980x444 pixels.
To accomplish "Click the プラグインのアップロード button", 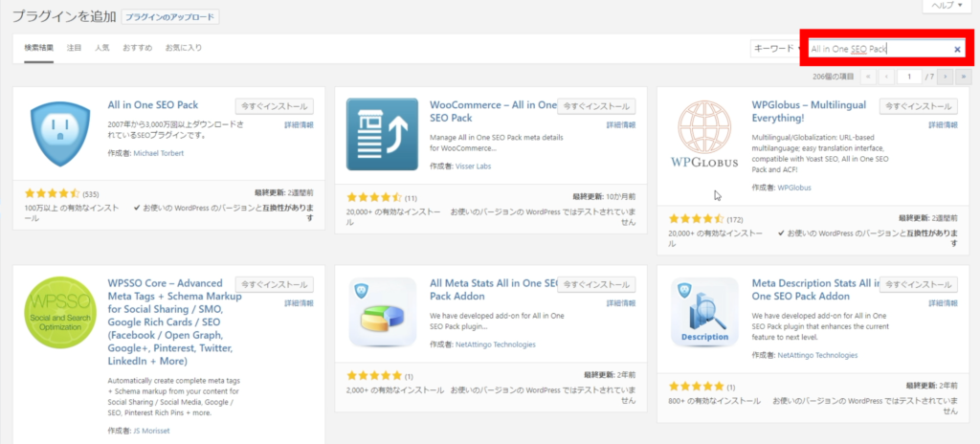I will 170,17.
